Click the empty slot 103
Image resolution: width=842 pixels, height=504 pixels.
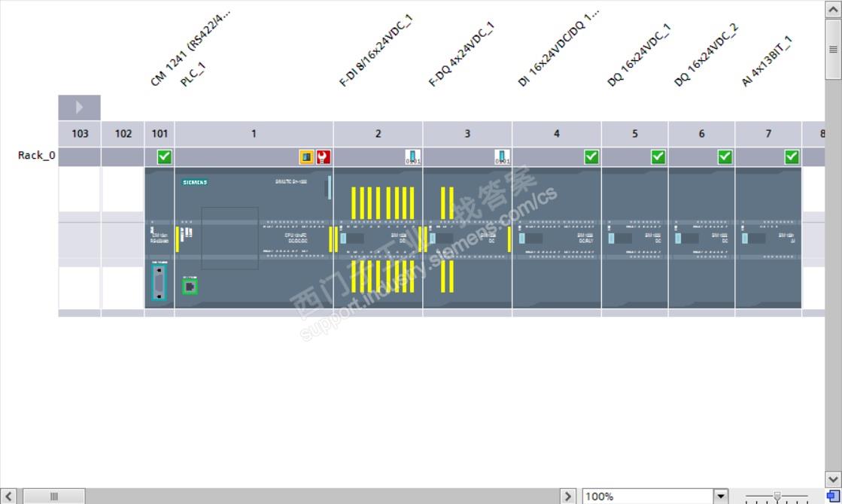click(80, 238)
